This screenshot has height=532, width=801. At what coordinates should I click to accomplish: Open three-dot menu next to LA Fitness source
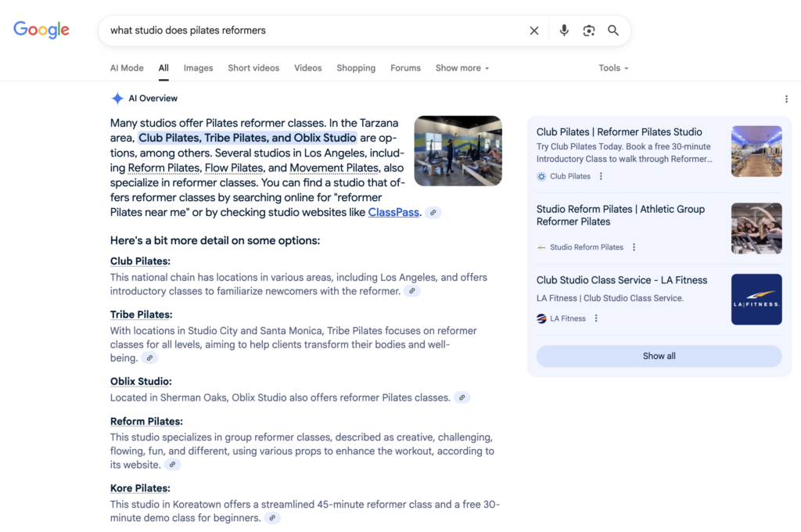pos(596,318)
